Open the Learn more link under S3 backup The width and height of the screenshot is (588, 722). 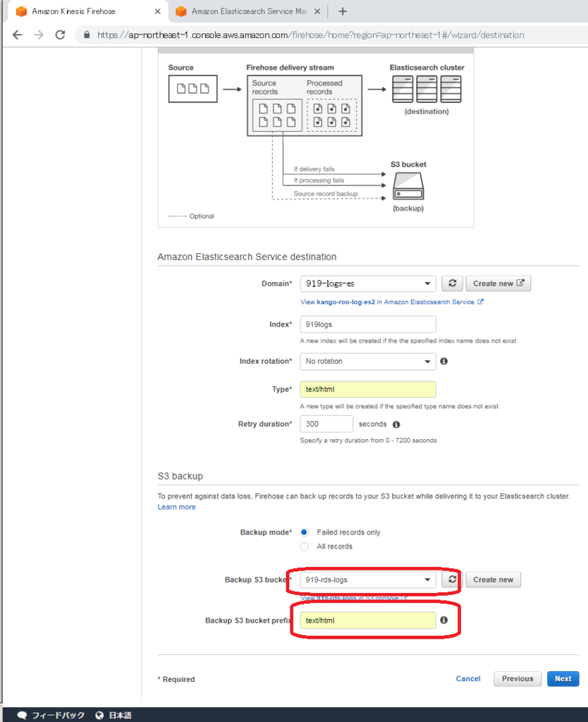pos(176,507)
